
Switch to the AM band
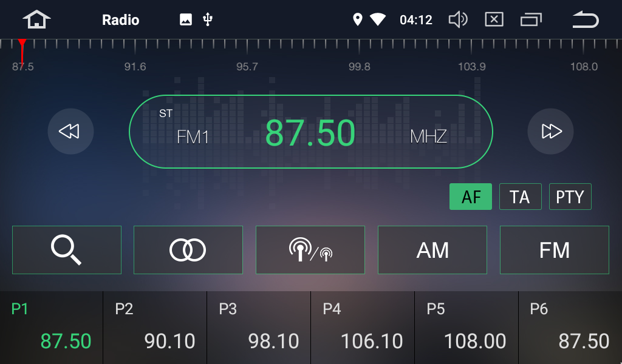[x=432, y=250]
